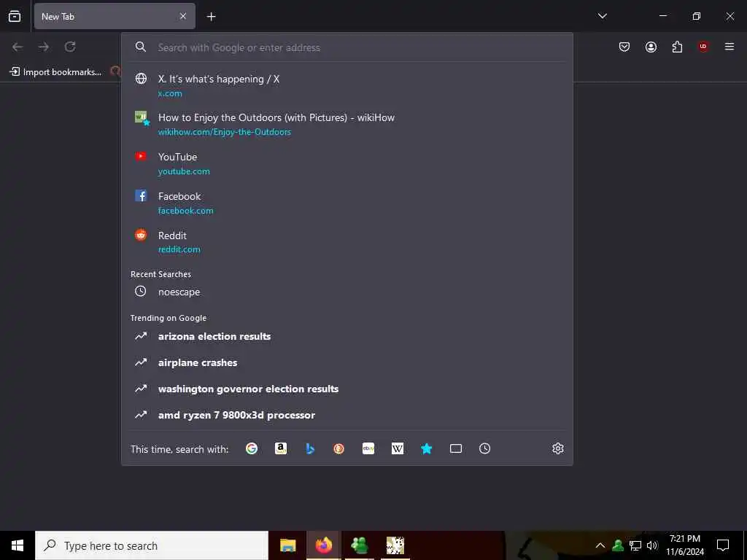Open the green user icon in system tray
Screen dimensions: 747x560
tap(618, 545)
